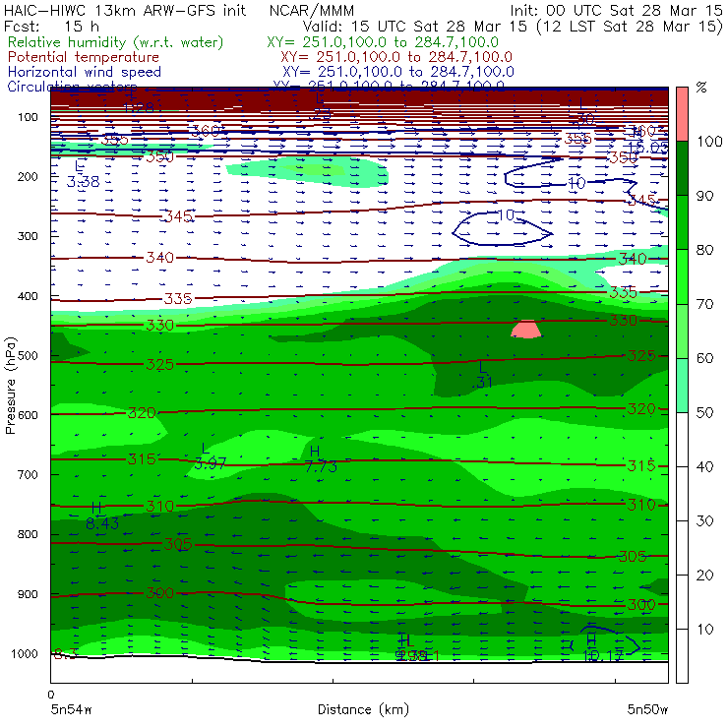Click the 600 hPa pressure tick label
This screenshot has height=728, width=728.
point(28,415)
